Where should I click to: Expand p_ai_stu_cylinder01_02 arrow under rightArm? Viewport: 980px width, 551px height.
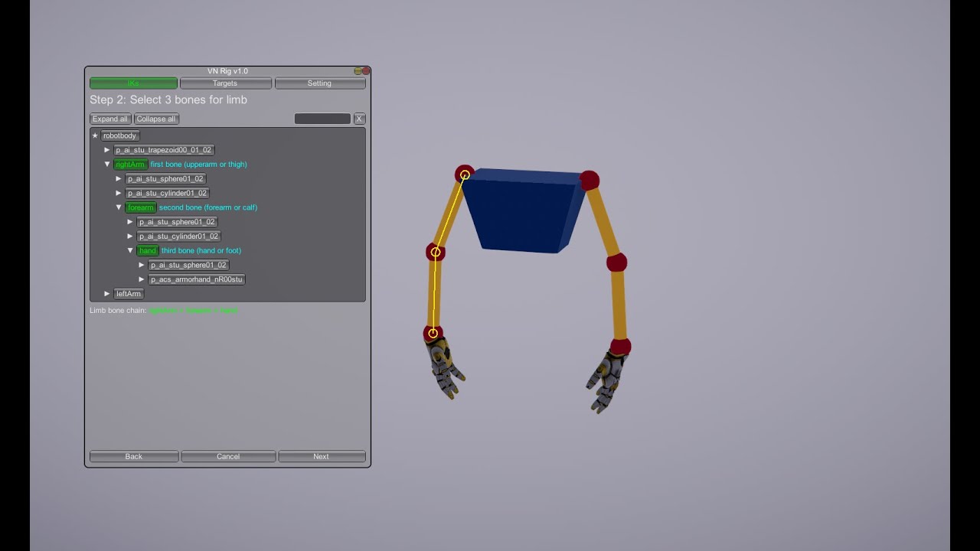(119, 194)
